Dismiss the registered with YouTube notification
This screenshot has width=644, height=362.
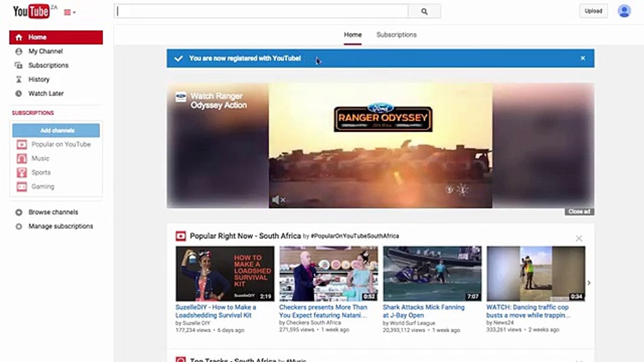click(x=583, y=58)
